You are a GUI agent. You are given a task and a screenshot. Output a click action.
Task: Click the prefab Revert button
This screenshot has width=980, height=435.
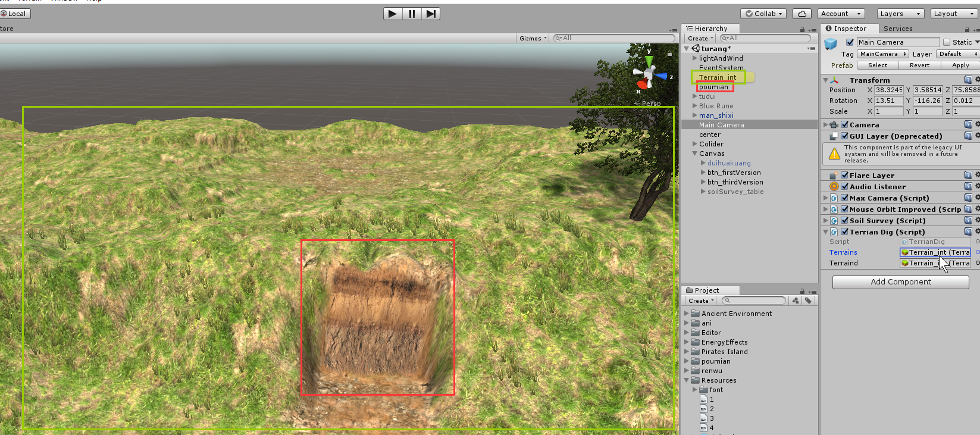919,65
